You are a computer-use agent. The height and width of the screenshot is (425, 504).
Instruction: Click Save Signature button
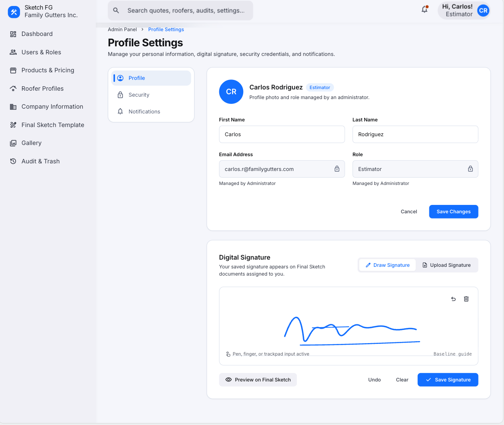448,380
